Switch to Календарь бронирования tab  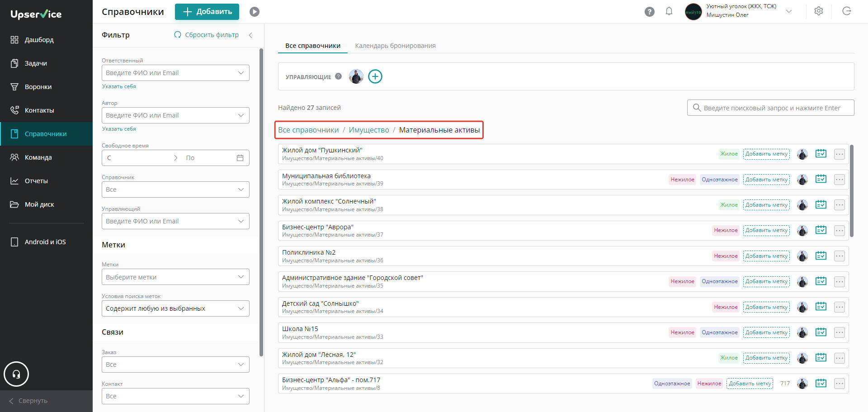click(395, 46)
